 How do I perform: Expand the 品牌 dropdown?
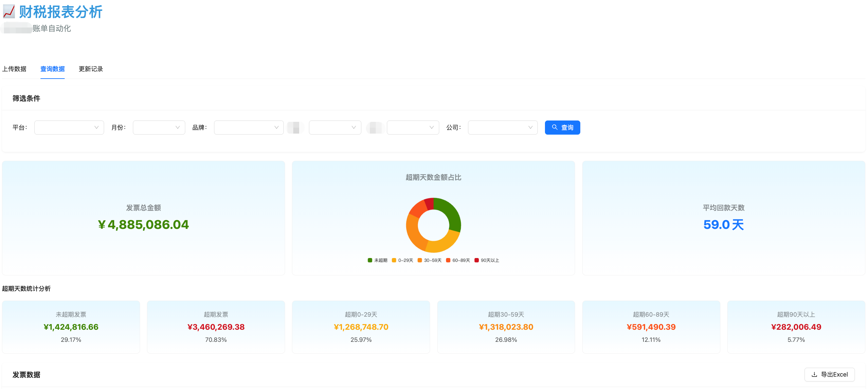click(249, 127)
